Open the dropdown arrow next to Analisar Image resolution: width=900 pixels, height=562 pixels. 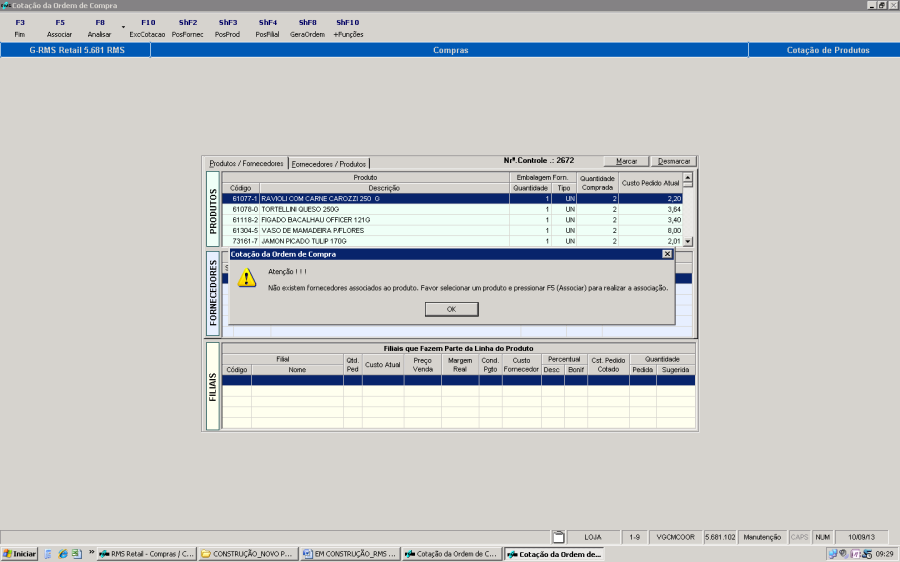(x=123, y=27)
